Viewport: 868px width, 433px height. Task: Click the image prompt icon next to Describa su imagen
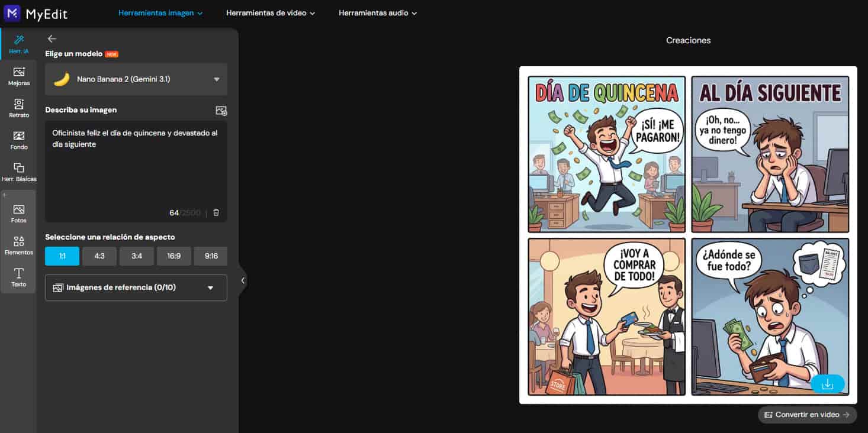(220, 110)
